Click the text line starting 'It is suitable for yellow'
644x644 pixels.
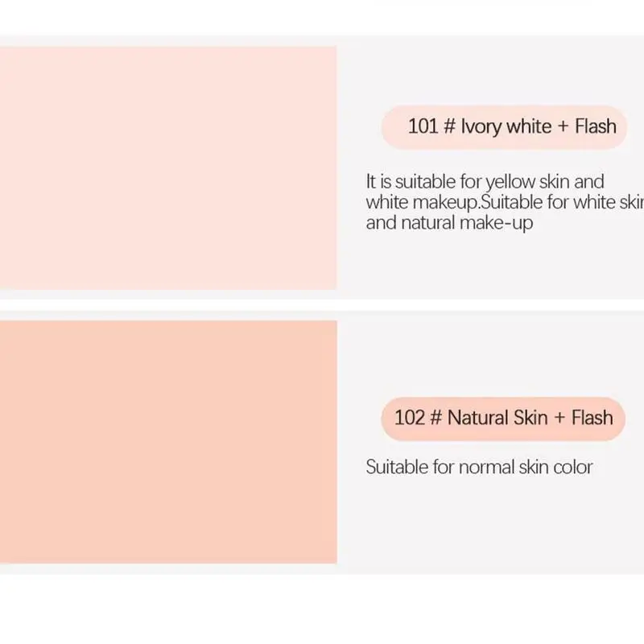(485, 182)
